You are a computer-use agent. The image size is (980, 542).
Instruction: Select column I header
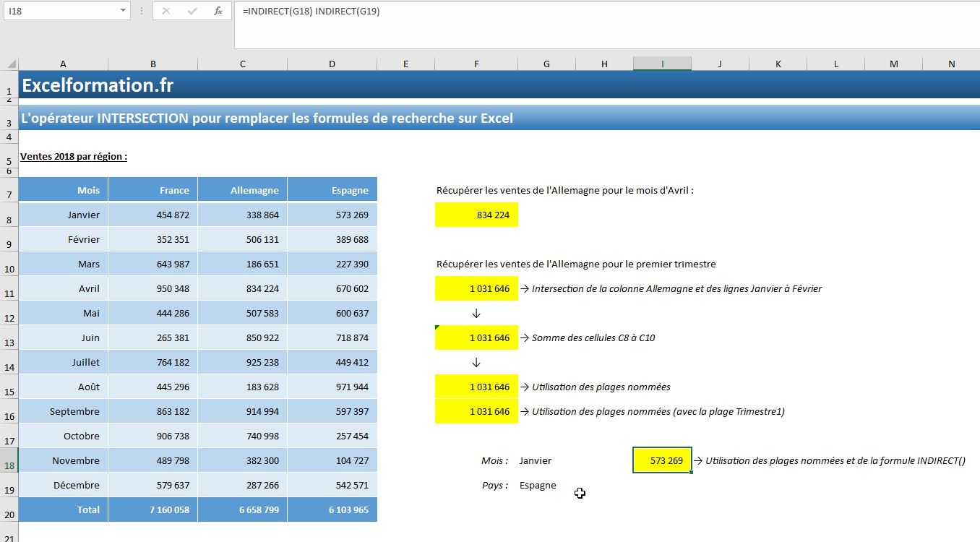[662, 64]
